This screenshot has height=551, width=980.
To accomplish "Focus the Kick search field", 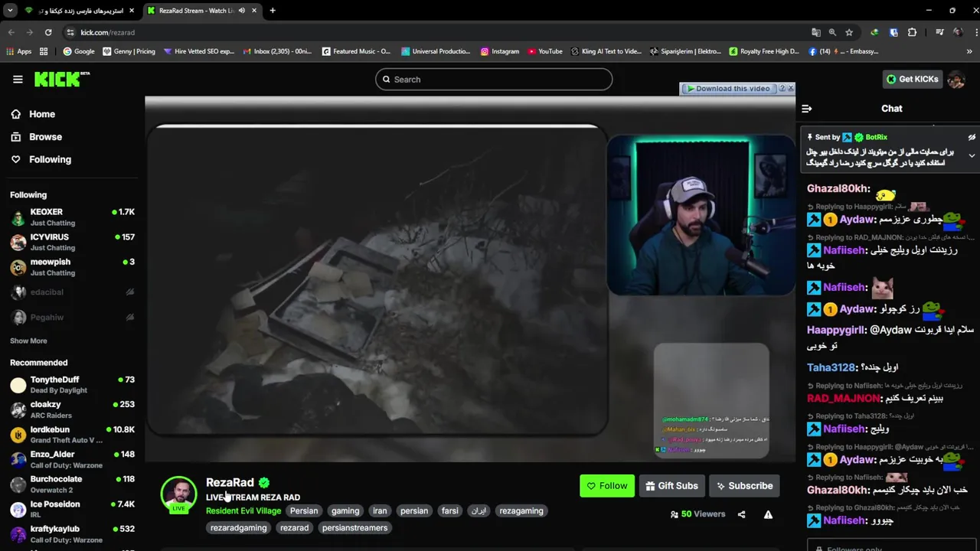I will coord(494,79).
